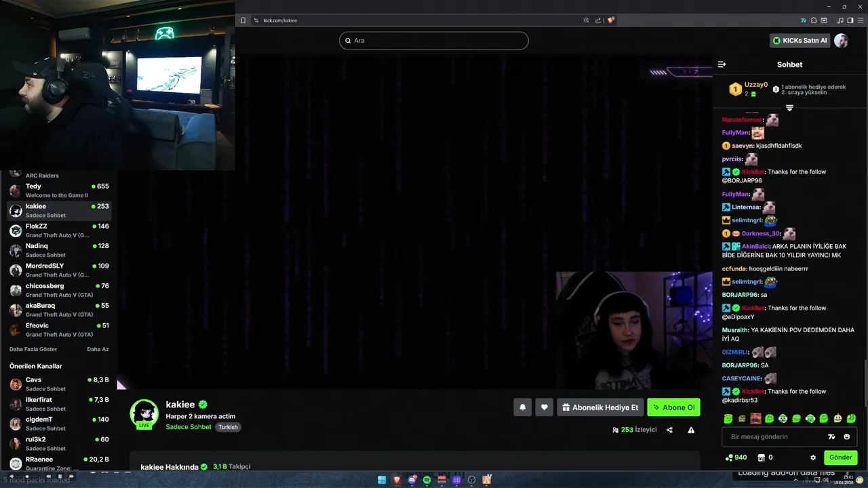Click the chat scrollbar thumb
This screenshot has height=488, width=868.
point(865,383)
